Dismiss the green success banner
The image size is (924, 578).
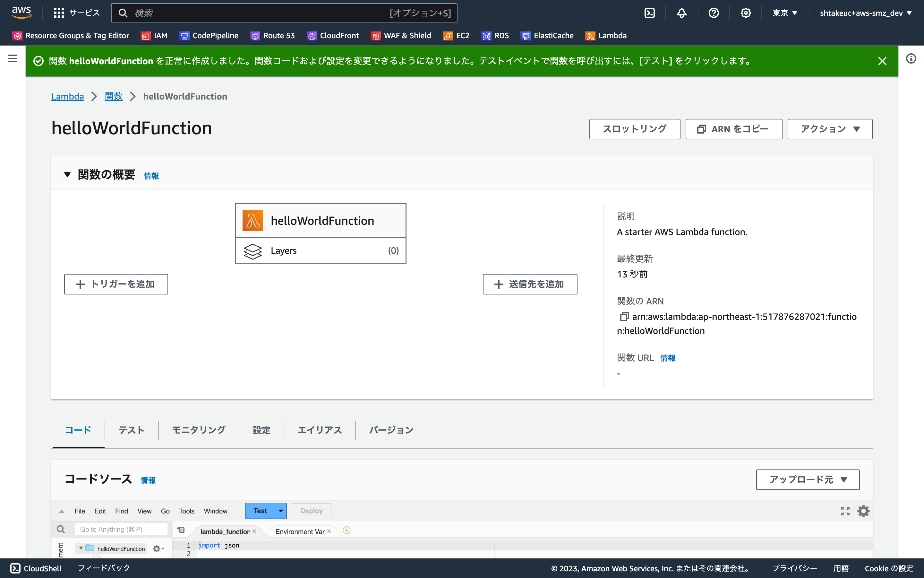point(882,61)
